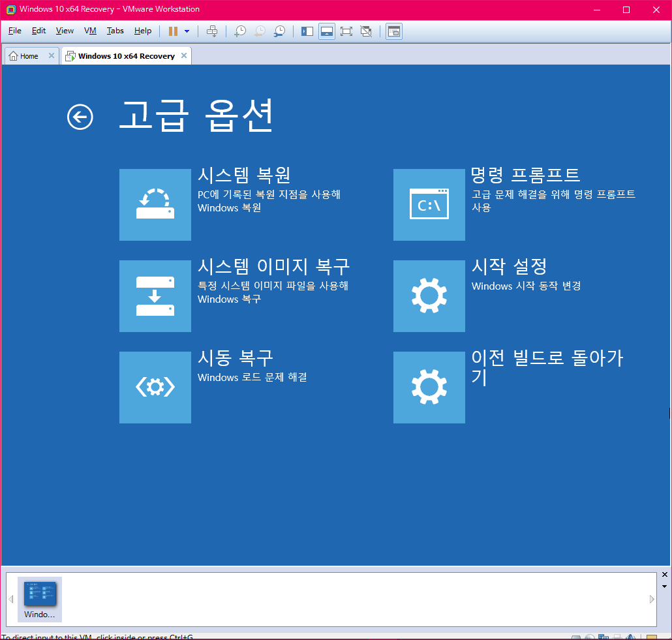Close the thumbnail bar panel

(664, 574)
